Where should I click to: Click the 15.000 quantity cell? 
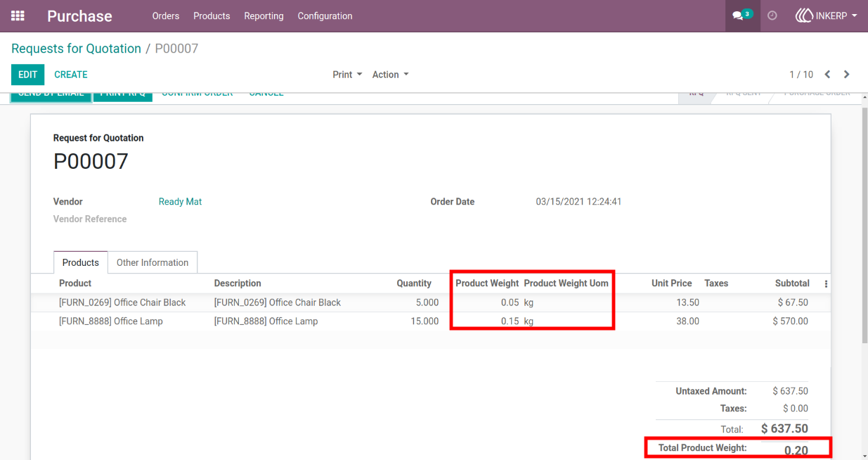click(424, 321)
